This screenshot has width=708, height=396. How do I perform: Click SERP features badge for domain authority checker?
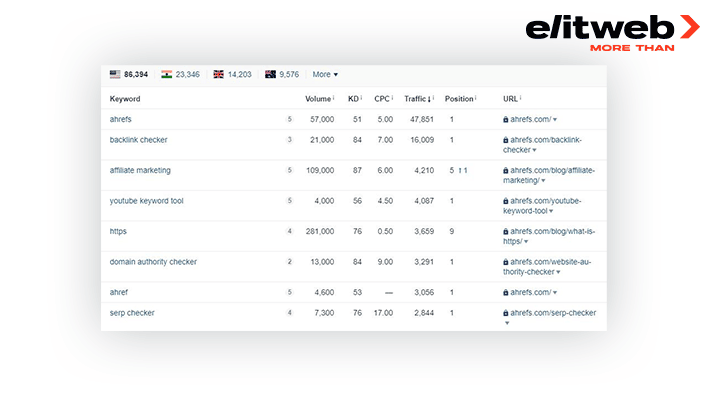290,261
